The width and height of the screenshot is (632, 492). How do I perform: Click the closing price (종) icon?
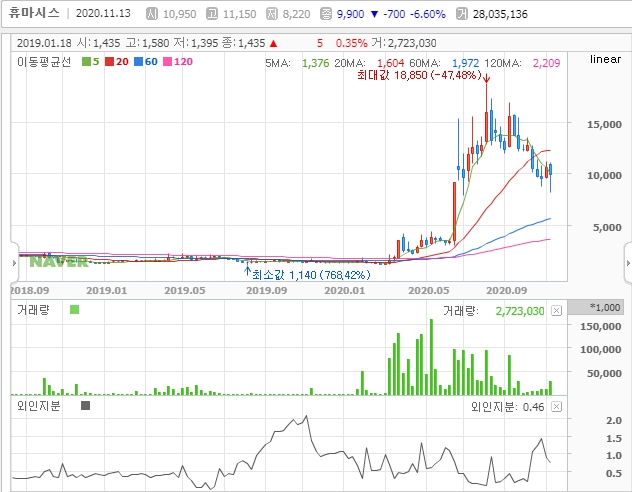(326, 14)
